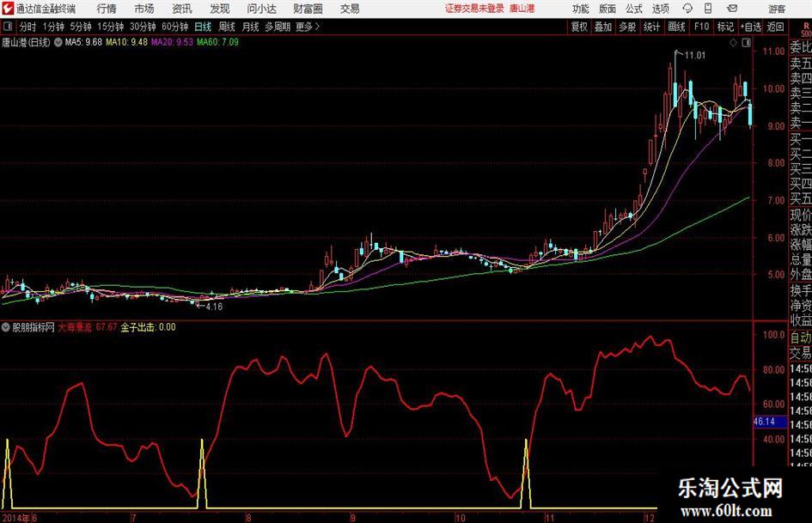Click the 复权 adjustment button
The width and height of the screenshot is (812, 523).
click(579, 27)
